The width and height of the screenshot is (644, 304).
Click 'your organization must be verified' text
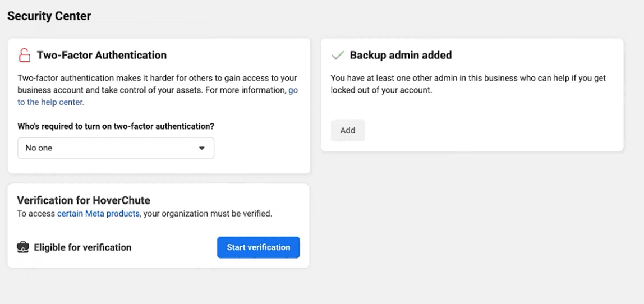coord(207,214)
